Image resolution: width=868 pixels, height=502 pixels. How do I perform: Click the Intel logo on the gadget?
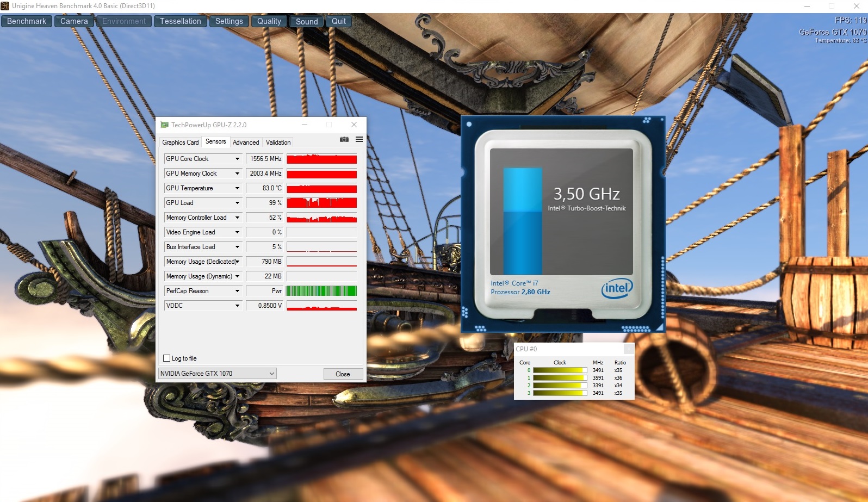[617, 288]
